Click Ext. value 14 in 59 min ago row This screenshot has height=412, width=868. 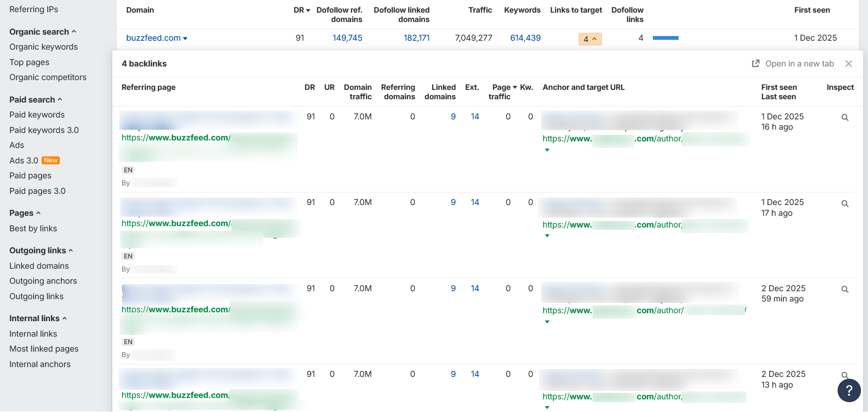[475, 288]
